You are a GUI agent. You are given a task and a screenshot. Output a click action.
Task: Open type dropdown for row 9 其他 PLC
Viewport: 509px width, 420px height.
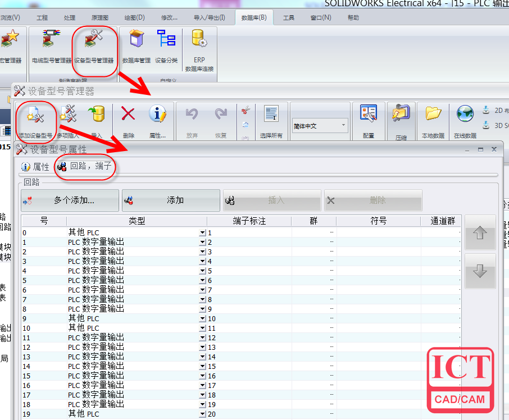coord(202,318)
